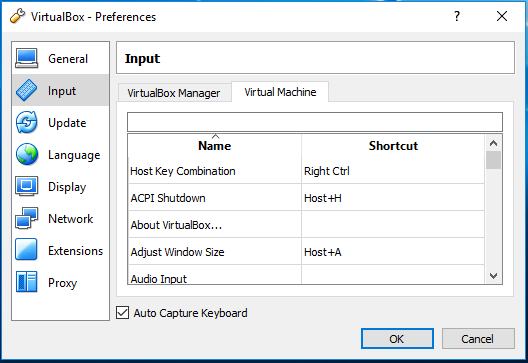Click the Proxy icon in sidebar
The image size is (528, 363).
tap(27, 282)
